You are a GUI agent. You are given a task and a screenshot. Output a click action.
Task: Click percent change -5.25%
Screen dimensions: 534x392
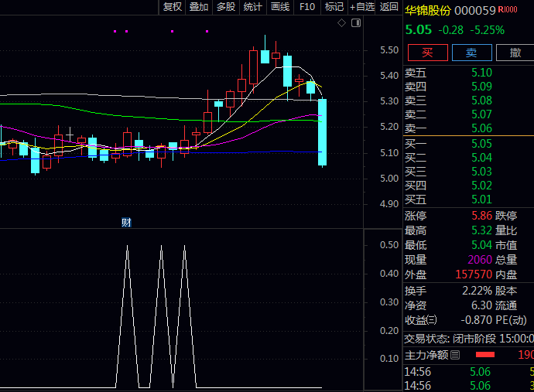coord(487,30)
